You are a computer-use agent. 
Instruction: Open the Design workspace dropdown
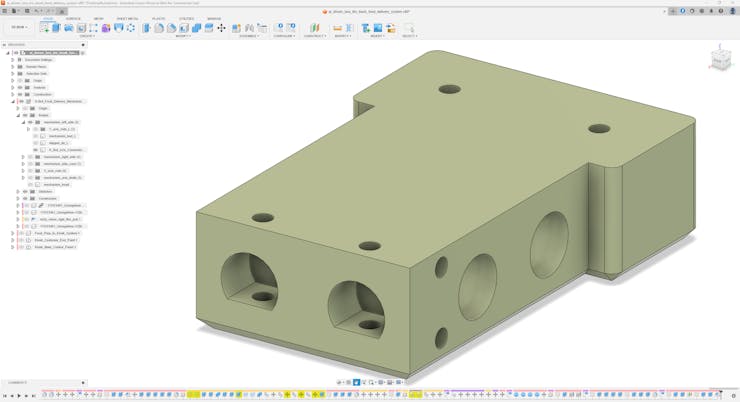tap(20, 28)
